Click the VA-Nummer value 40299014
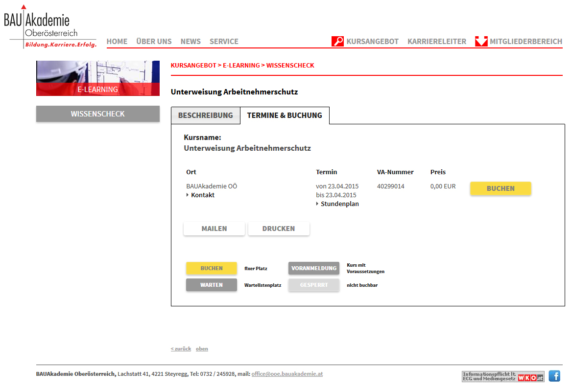 point(391,186)
